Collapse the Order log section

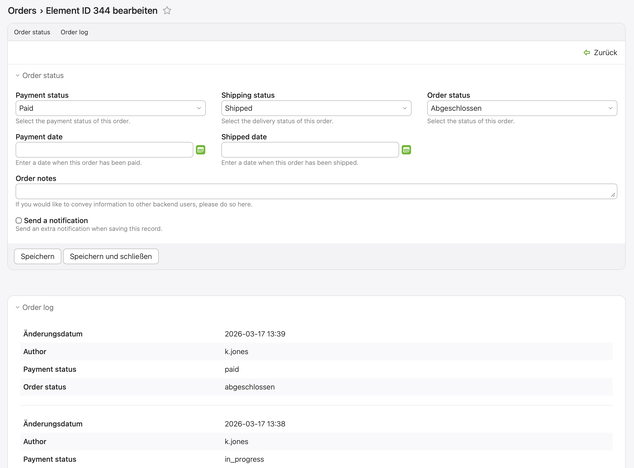coord(38,308)
